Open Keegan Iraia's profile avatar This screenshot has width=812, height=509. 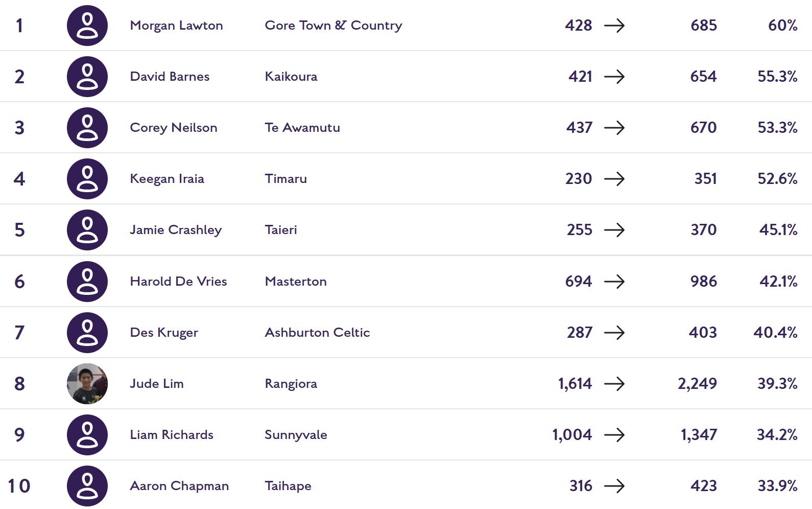(x=87, y=179)
